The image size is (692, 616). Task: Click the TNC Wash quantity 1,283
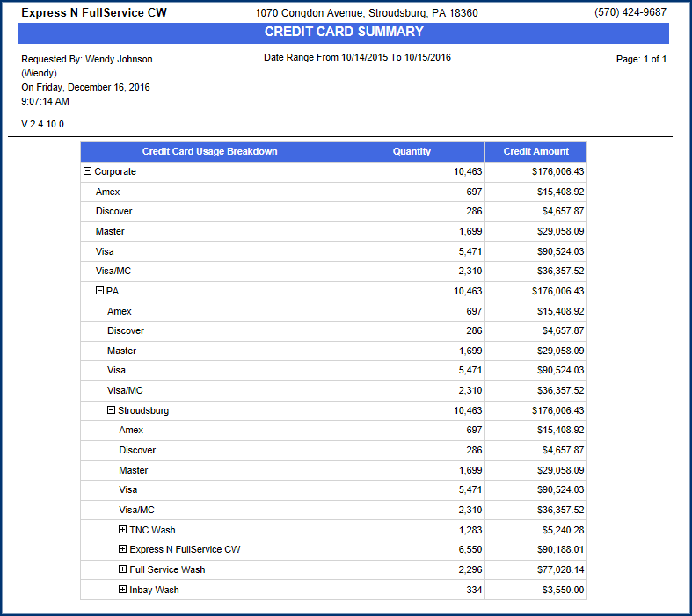[x=470, y=530]
